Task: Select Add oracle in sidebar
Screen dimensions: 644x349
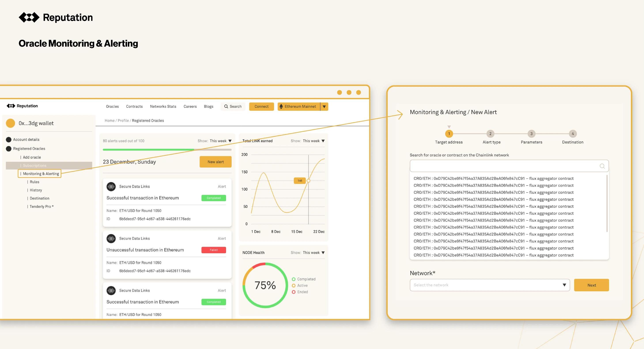Action: click(32, 157)
